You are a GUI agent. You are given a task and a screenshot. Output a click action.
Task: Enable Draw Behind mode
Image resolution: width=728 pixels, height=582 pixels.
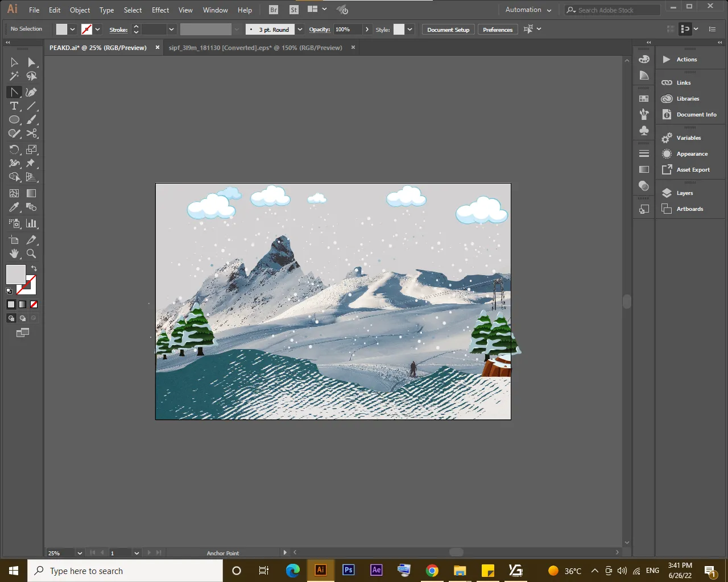22,318
